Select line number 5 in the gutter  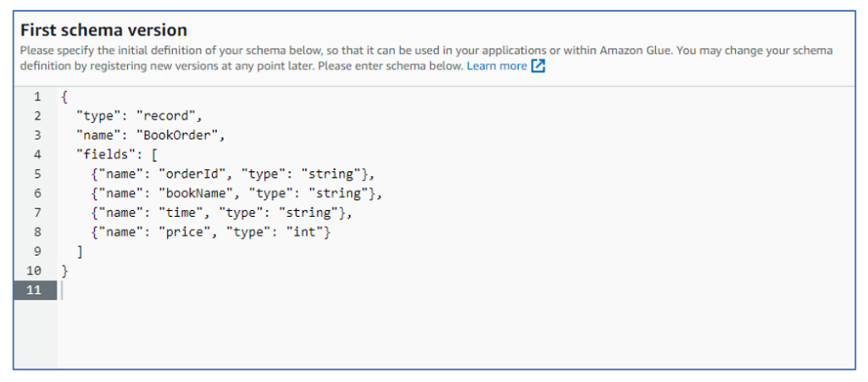click(37, 174)
